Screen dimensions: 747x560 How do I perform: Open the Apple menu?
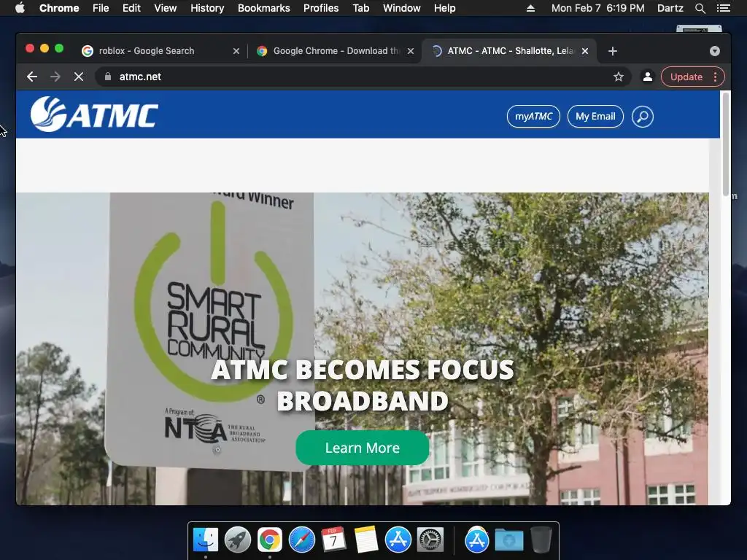point(20,8)
